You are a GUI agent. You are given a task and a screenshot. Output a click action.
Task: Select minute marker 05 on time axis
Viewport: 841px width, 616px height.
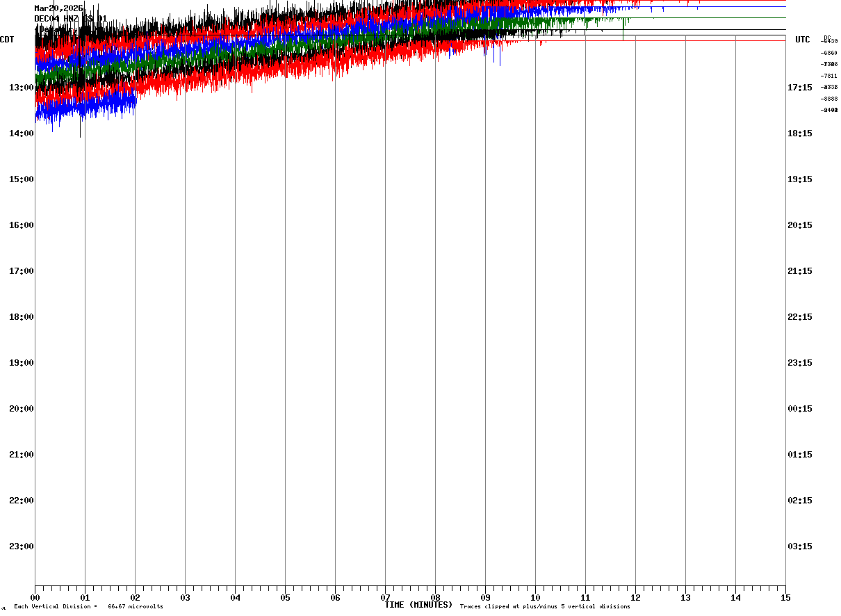click(x=285, y=597)
